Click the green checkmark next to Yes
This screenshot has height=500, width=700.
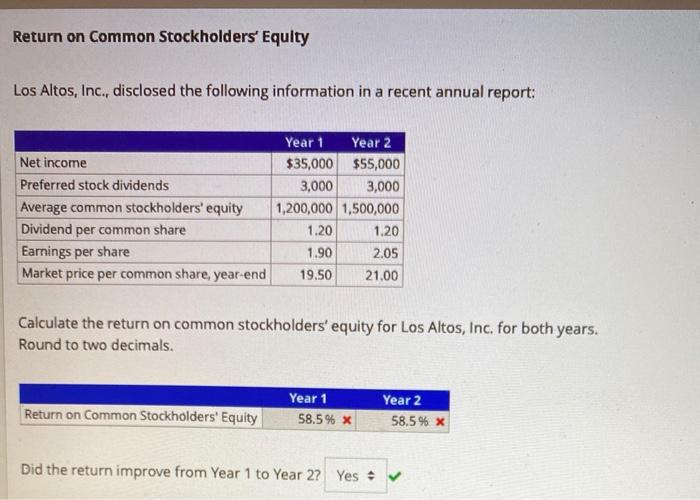pos(395,476)
